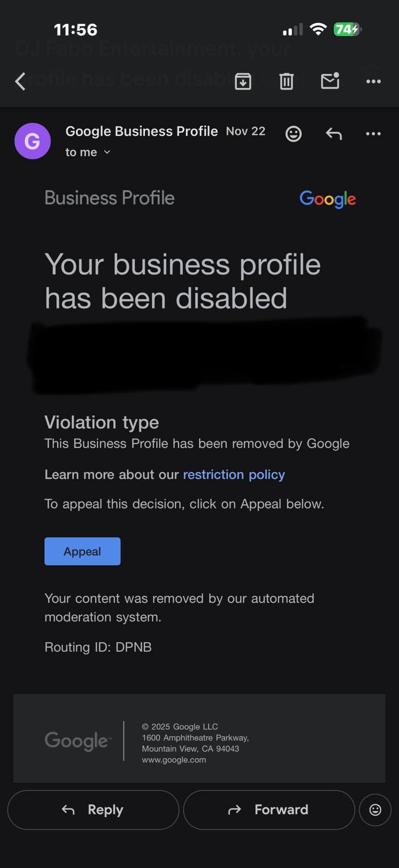
Task: Tap the bottom emoji reaction button
Action: (x=375, y=810)
